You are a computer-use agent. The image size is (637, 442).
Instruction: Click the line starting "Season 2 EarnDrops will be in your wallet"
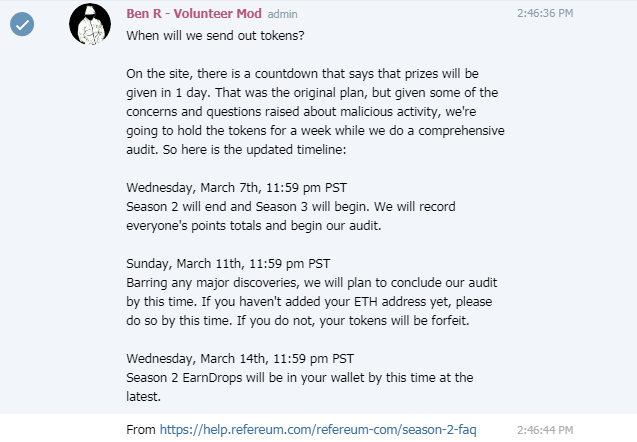[x=300, y=377]
